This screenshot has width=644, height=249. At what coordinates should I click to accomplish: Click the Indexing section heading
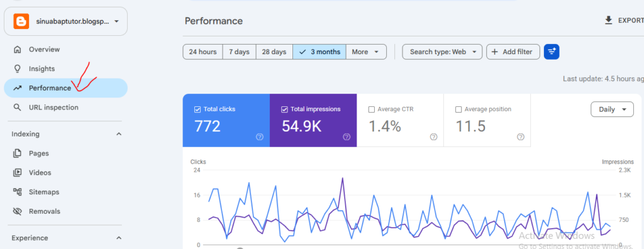pos(25,134)
